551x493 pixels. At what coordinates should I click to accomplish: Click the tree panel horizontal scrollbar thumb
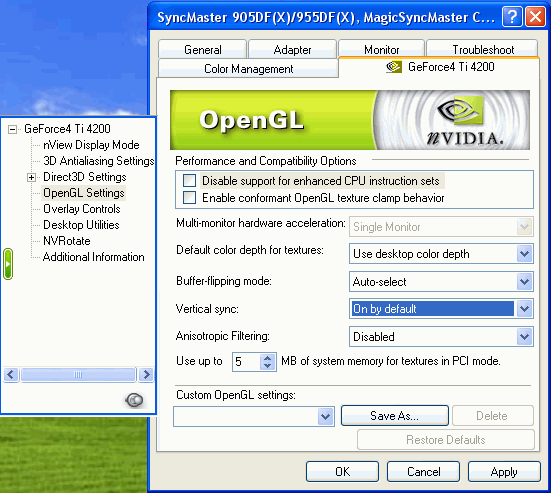(x=78, y=375)
